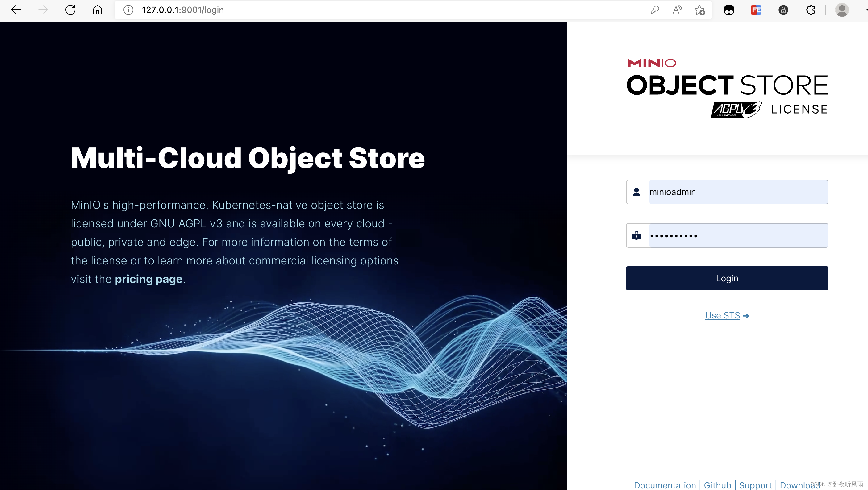
Task: Focus the password input field
Action: tap(738, 235)
